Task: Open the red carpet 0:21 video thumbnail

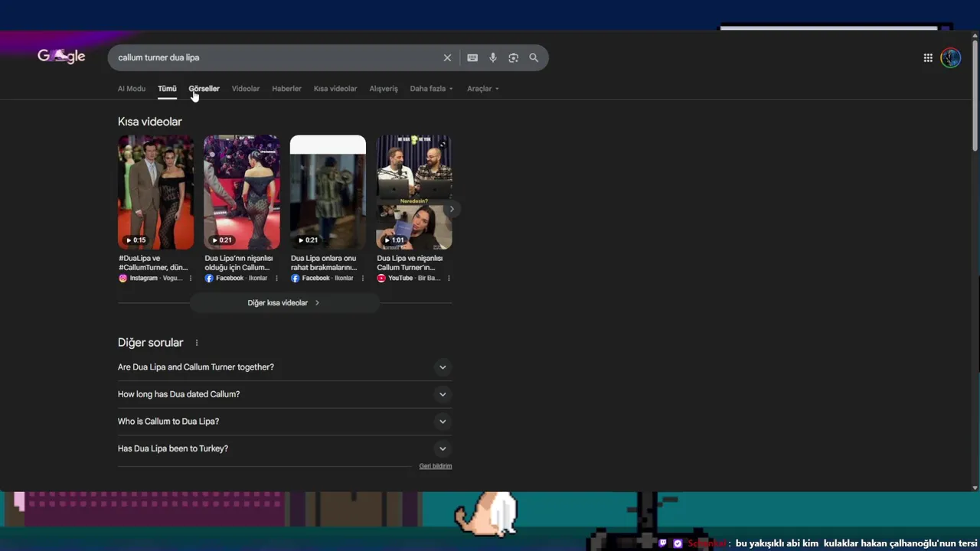Action: pos(242,192)
